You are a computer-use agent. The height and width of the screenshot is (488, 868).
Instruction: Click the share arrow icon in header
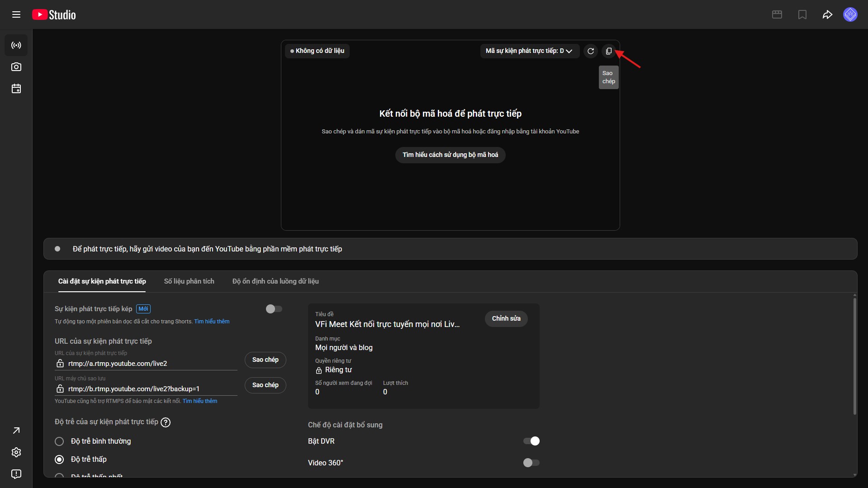point(827,15)
